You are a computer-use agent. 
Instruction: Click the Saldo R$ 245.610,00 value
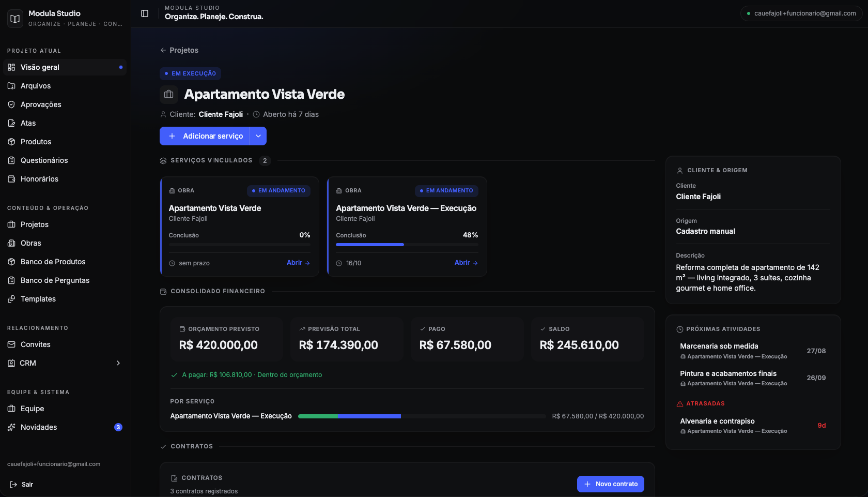[x=579, y=345]
